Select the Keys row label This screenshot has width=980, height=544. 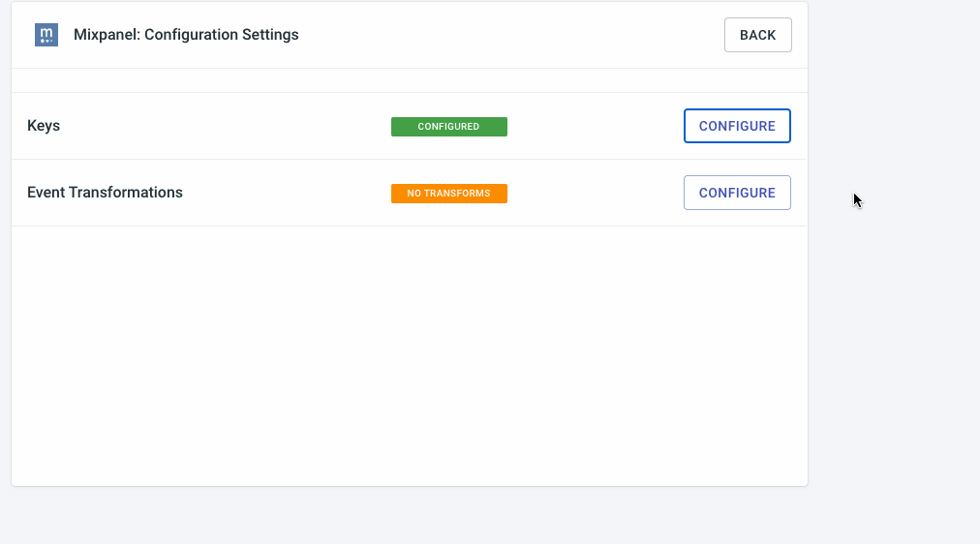tap(44, 126)
